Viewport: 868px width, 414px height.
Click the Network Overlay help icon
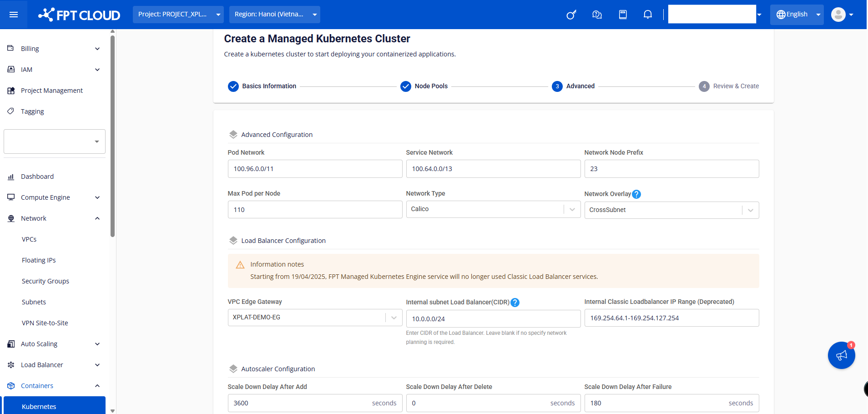tap(636, 194)
